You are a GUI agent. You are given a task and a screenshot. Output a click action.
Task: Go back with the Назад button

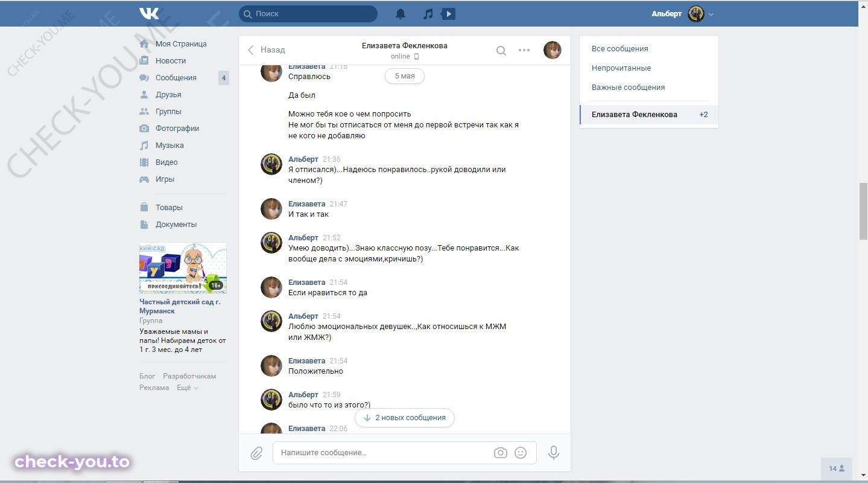[x=266, y=50]
